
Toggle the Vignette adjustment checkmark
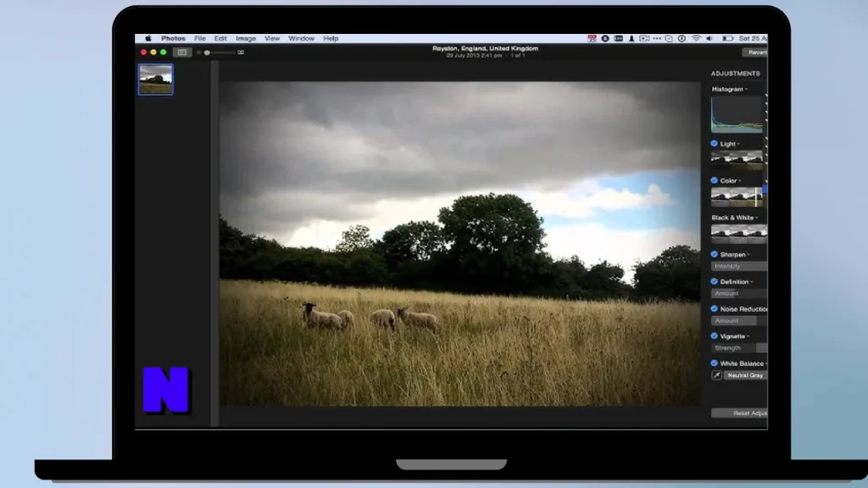pos(714,335)
